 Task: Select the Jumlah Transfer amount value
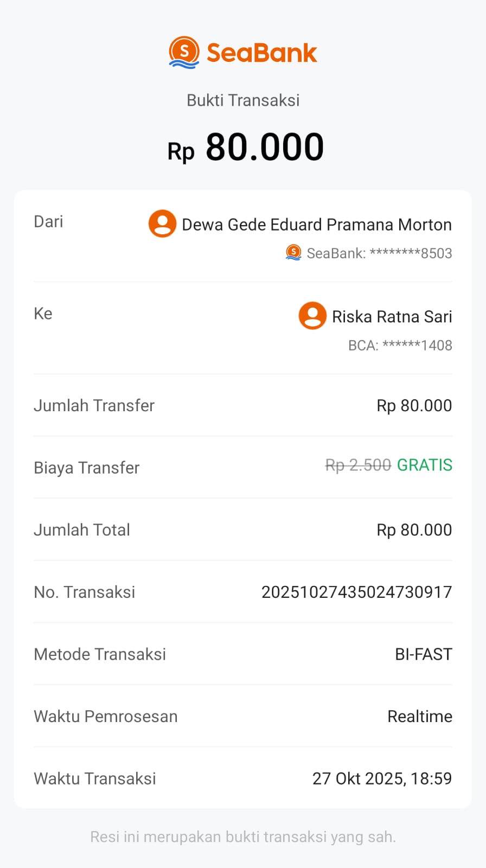(414, 406)
